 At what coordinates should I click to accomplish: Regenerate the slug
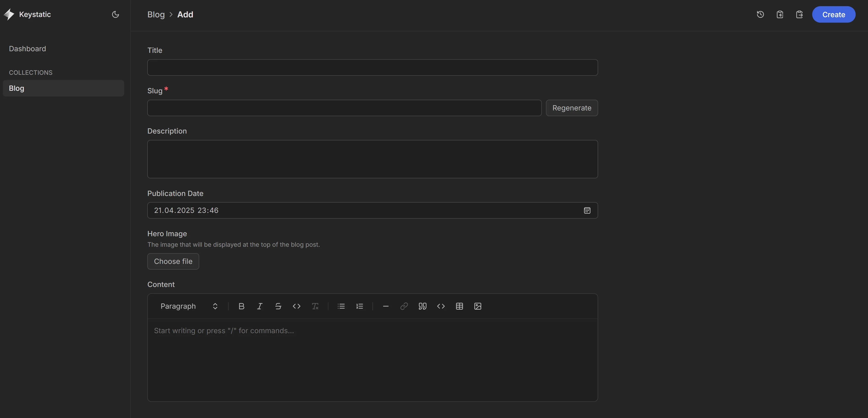pos(572,108)
